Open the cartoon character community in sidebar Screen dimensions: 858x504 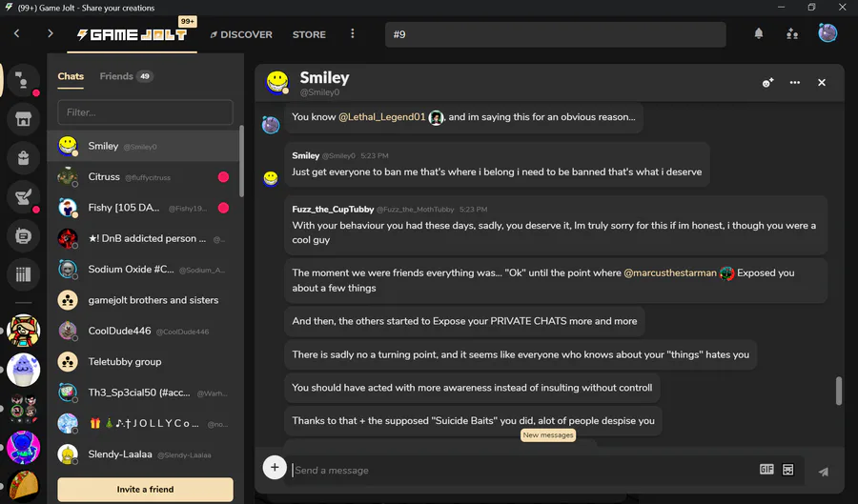(24, 331)
